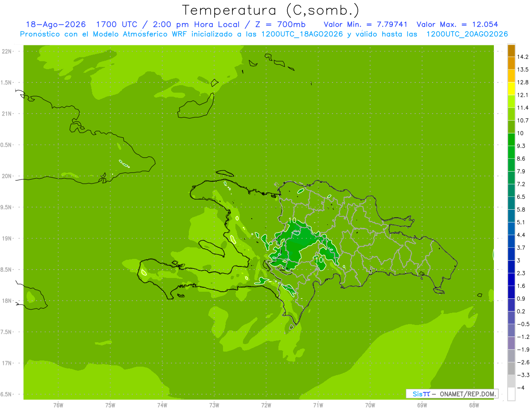Click the "7.9" colorbar label
This screenshot has width=532, height=411.
pyautogui.click(x=521, y=172)
